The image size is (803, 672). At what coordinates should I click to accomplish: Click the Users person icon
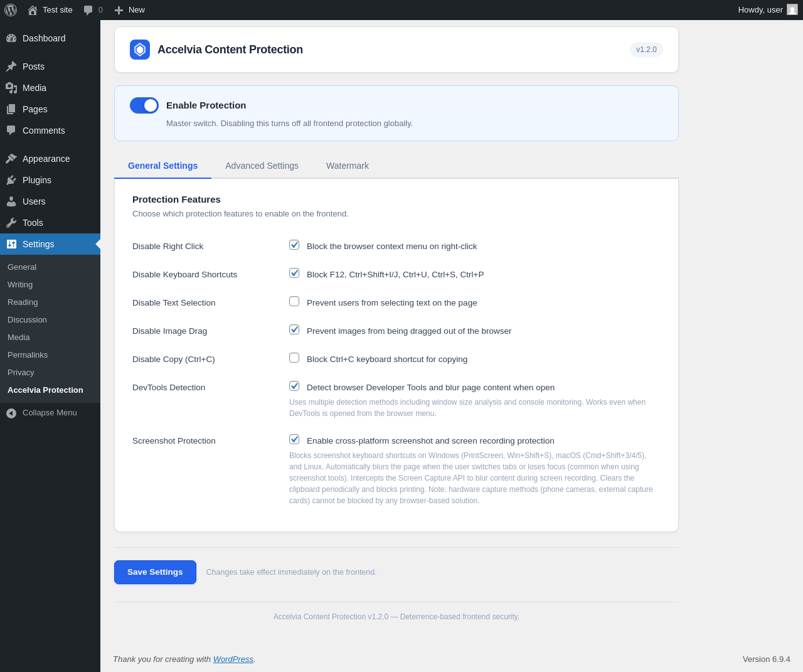coord(11,201)
